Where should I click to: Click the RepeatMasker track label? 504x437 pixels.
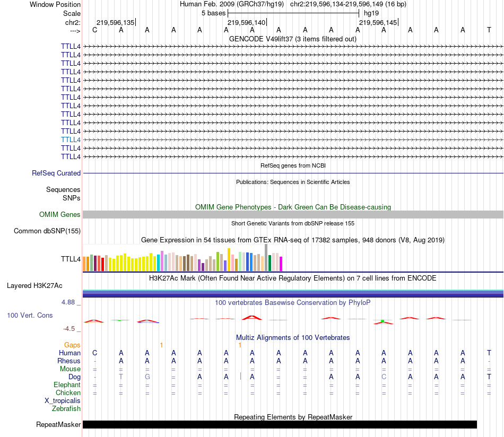(x=58, y=424)
